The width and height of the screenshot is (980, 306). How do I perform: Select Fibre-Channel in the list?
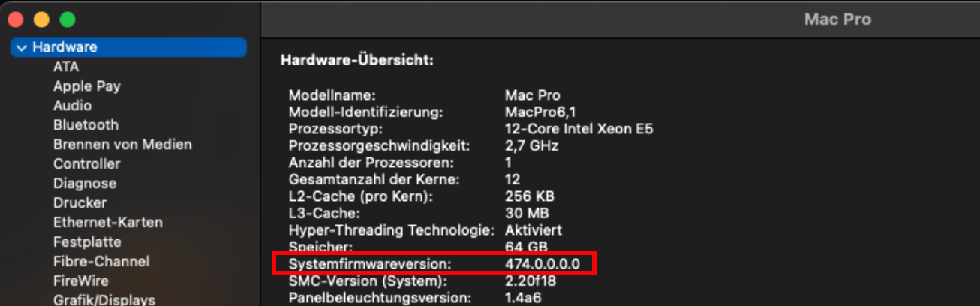click(101, 262)
